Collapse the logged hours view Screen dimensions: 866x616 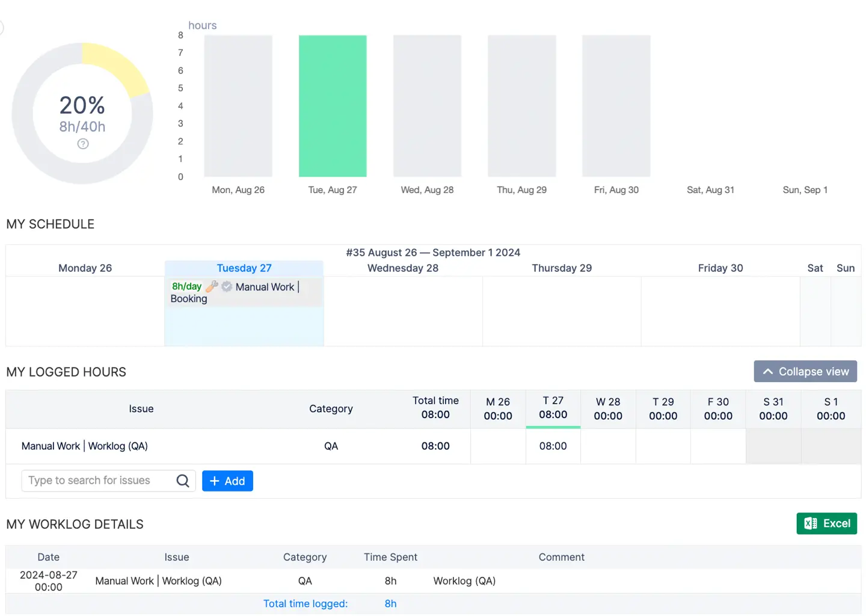point(805,372)
